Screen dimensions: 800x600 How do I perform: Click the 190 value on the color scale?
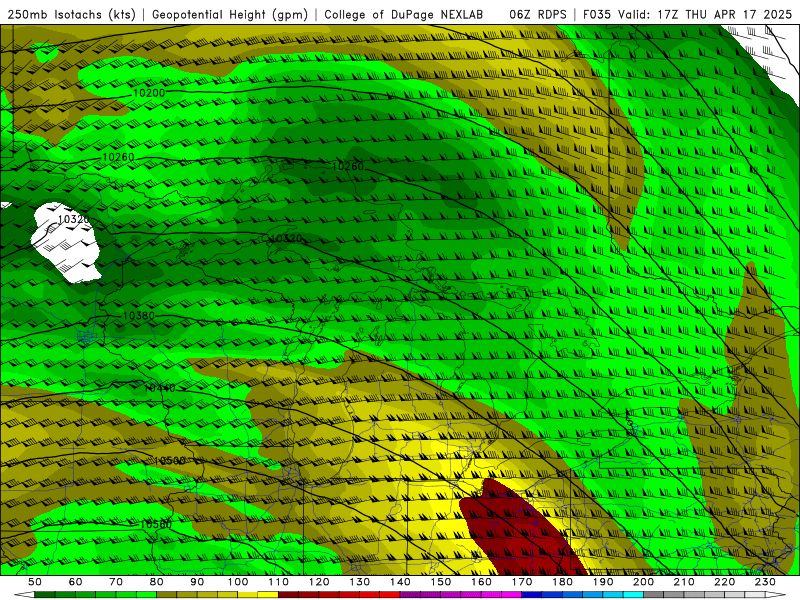(603, 582)
